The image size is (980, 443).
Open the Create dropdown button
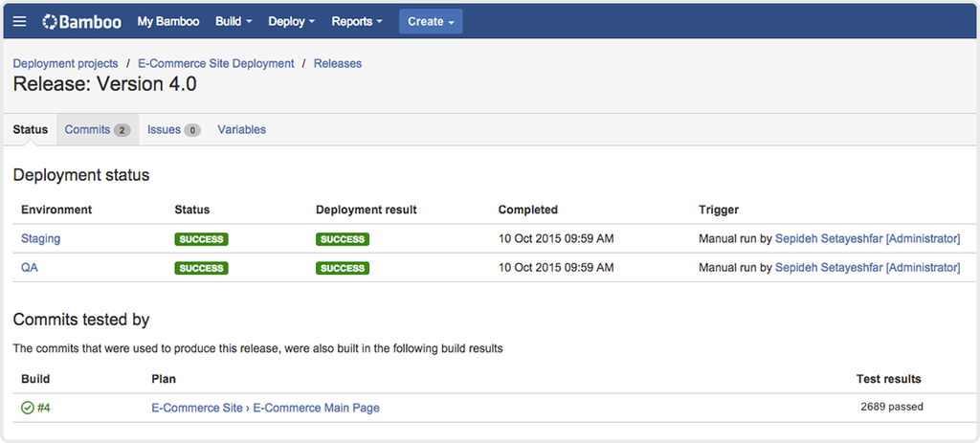(431, 21)
